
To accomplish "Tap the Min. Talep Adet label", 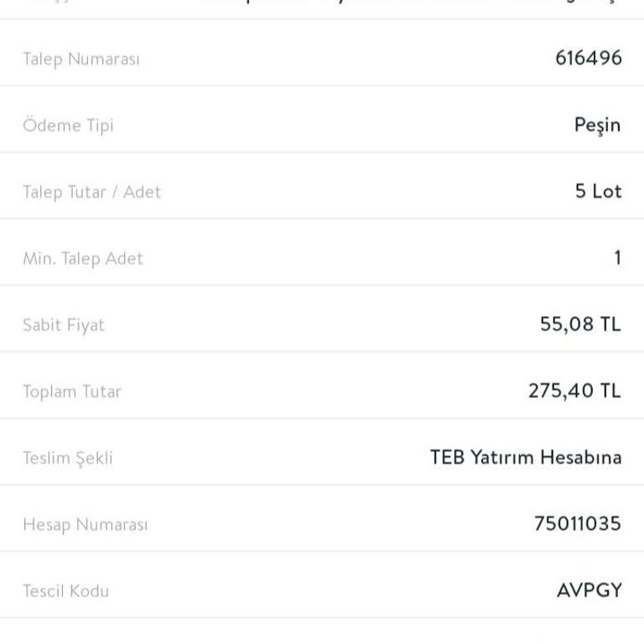I will point(83,258).
